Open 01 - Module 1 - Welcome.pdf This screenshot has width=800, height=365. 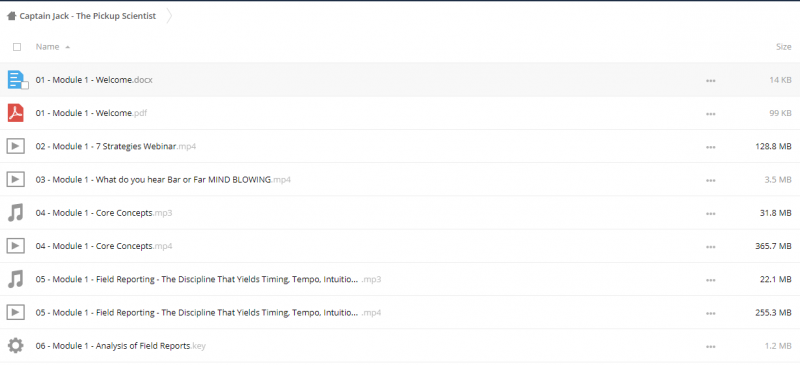pyautogui.click(x=91, y=113)
